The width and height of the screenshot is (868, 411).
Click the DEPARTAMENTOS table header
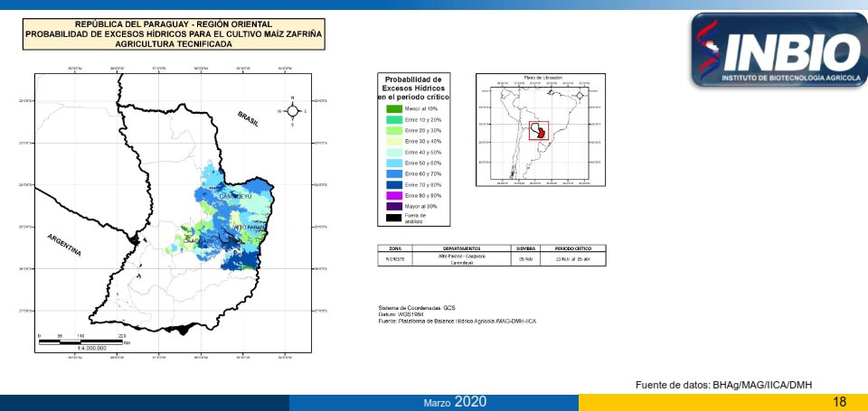[462, 248]
